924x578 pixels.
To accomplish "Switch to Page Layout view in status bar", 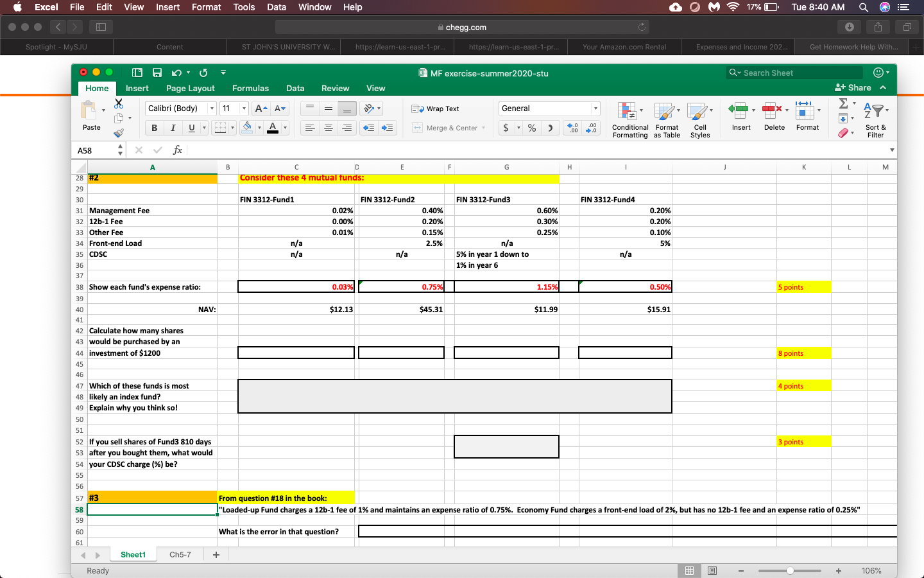I will [x=712, y=570].
